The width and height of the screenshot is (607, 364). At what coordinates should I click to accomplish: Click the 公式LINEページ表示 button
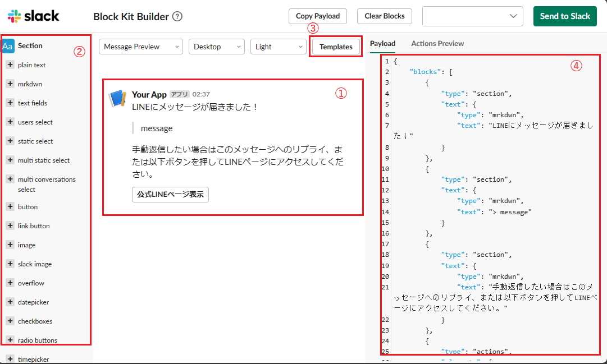click(x=170, y=195)
